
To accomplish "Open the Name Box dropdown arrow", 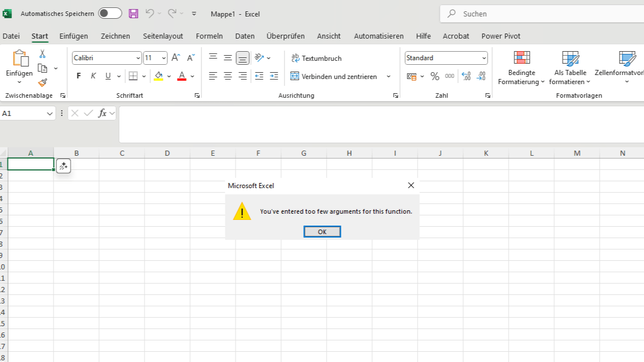I will (x=49, y=114).
